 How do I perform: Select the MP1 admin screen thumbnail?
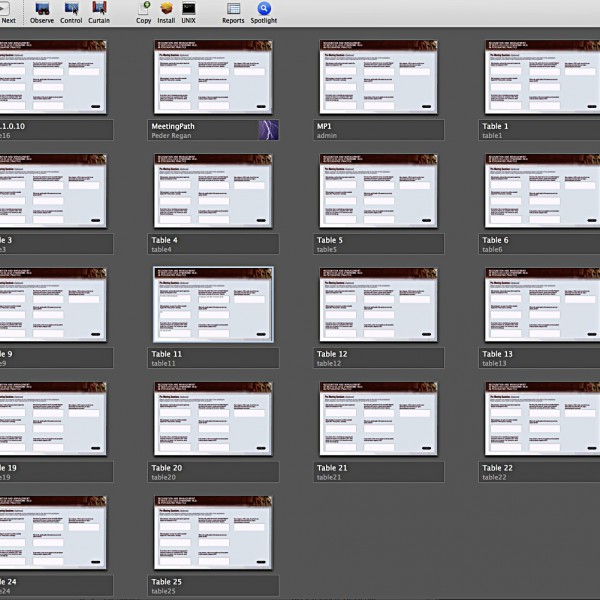[379, 78]
